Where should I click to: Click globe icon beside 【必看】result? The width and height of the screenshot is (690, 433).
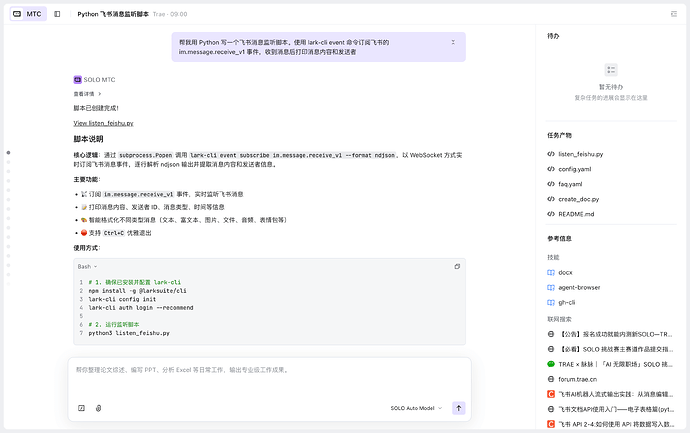tap(551, 349)
